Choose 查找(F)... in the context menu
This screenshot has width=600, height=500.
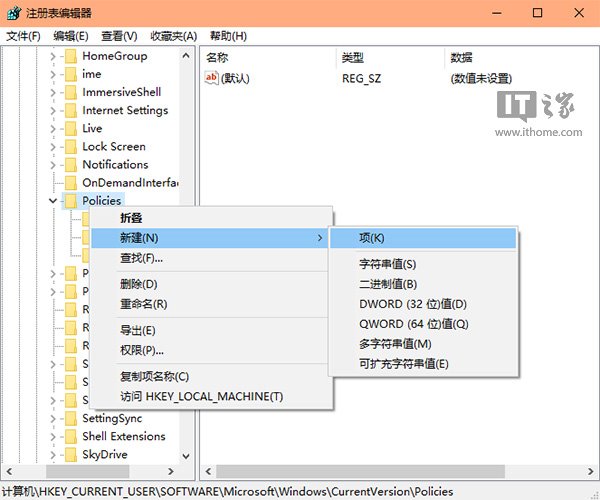(211, 258)
